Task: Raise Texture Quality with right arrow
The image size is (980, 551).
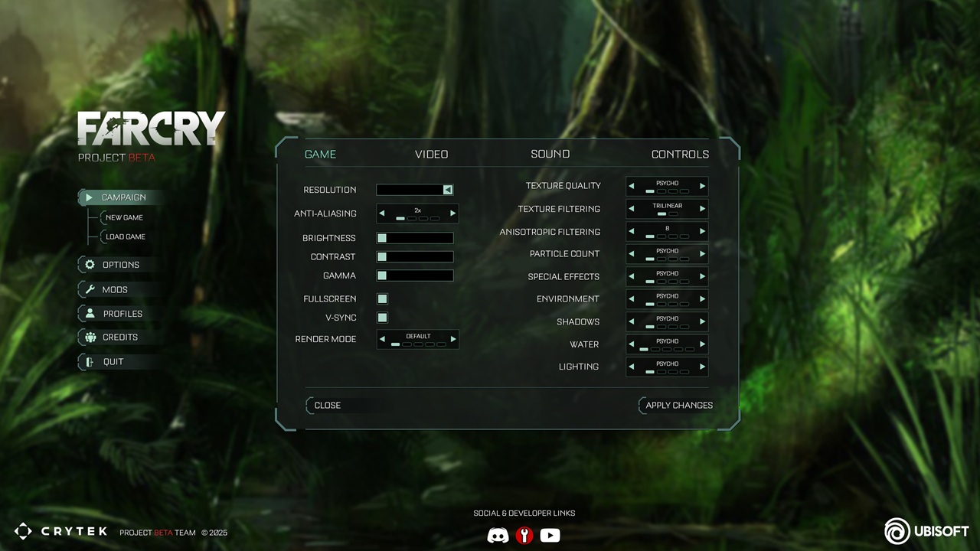Action: 702,186
